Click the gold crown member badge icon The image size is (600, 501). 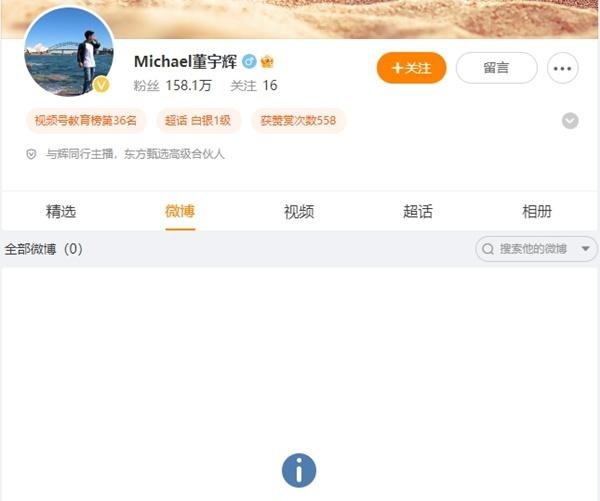tap(267, 62)
